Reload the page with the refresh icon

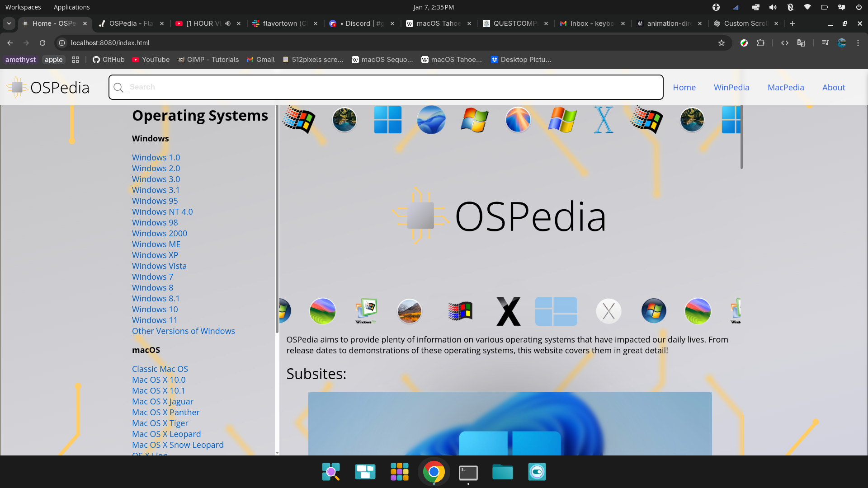[42, 43]
